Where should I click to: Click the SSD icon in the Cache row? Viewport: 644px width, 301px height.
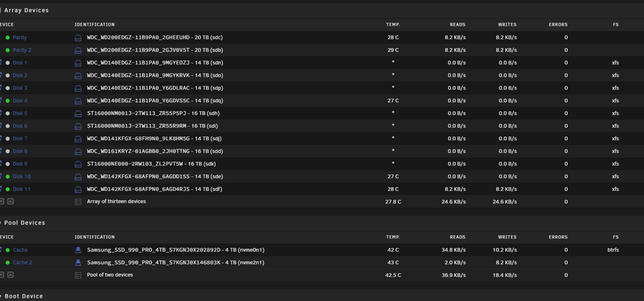pos(78,250)
